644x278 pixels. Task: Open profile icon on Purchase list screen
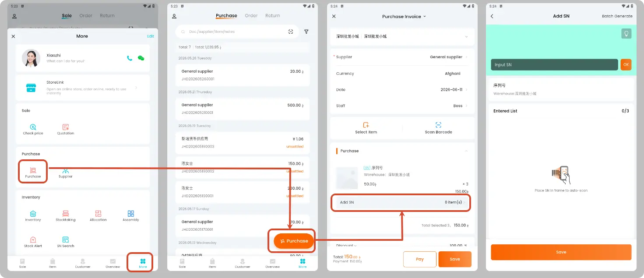(x=174, y=16)
